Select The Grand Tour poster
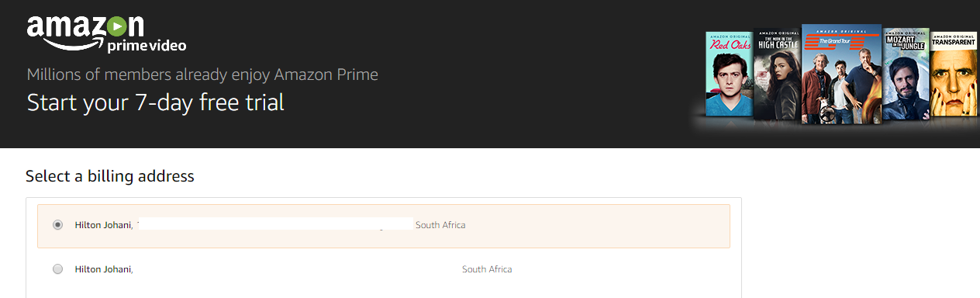 [841, 74]
